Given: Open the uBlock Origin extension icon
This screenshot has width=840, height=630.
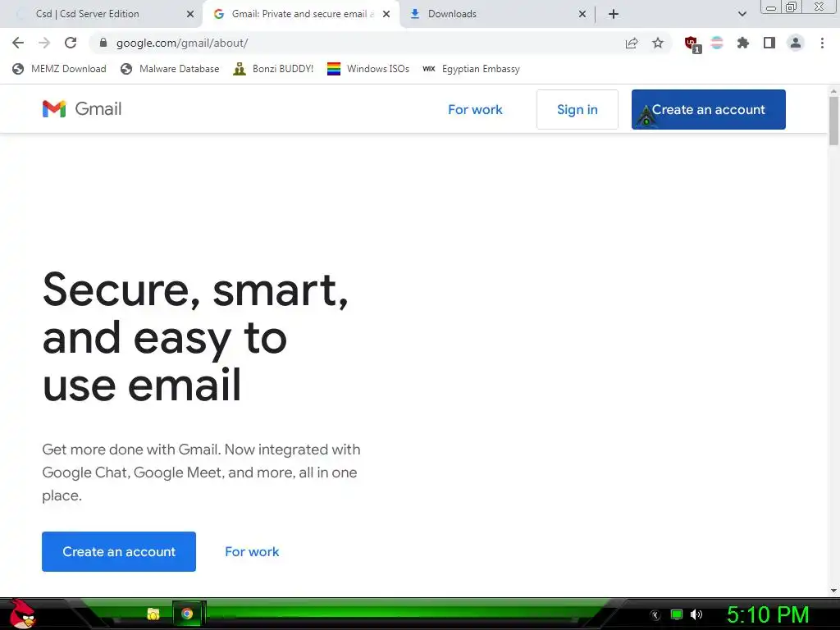Looking at the screenshot, I should tap(692, 44).
